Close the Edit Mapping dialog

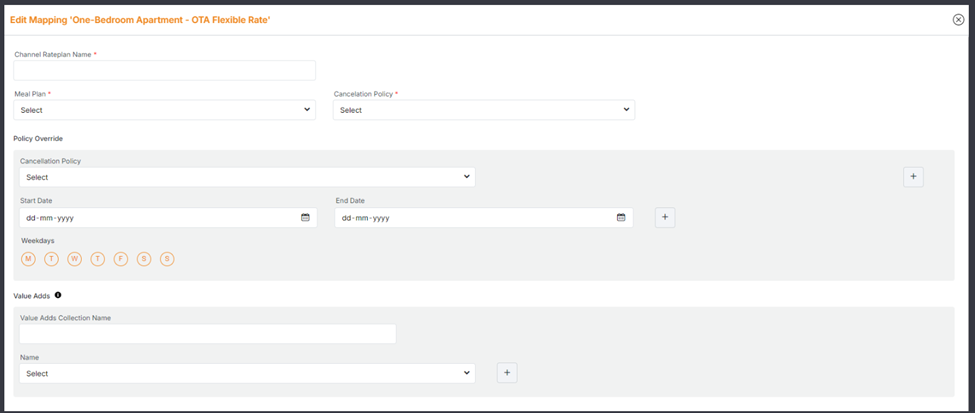click(958, 20)
